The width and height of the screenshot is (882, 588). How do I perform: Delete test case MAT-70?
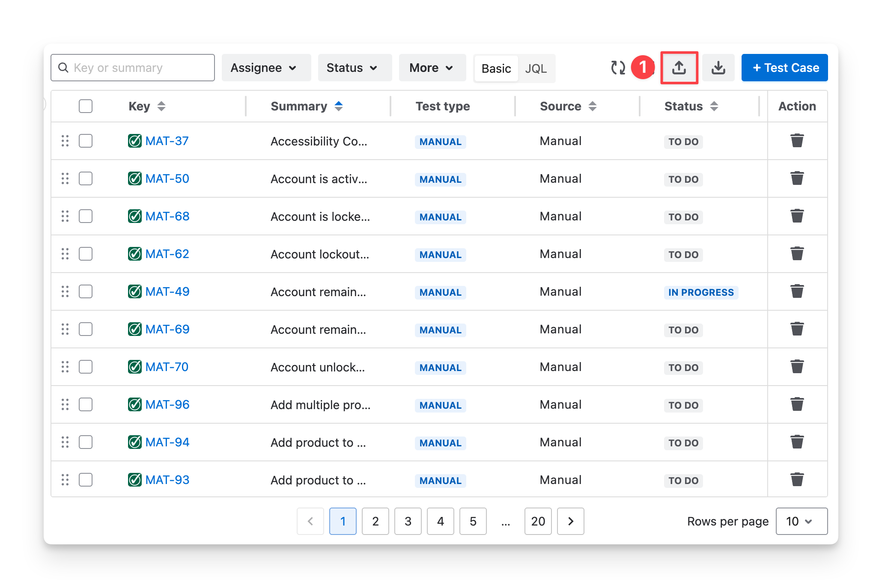pyautogui.click(x=797, y=366)
